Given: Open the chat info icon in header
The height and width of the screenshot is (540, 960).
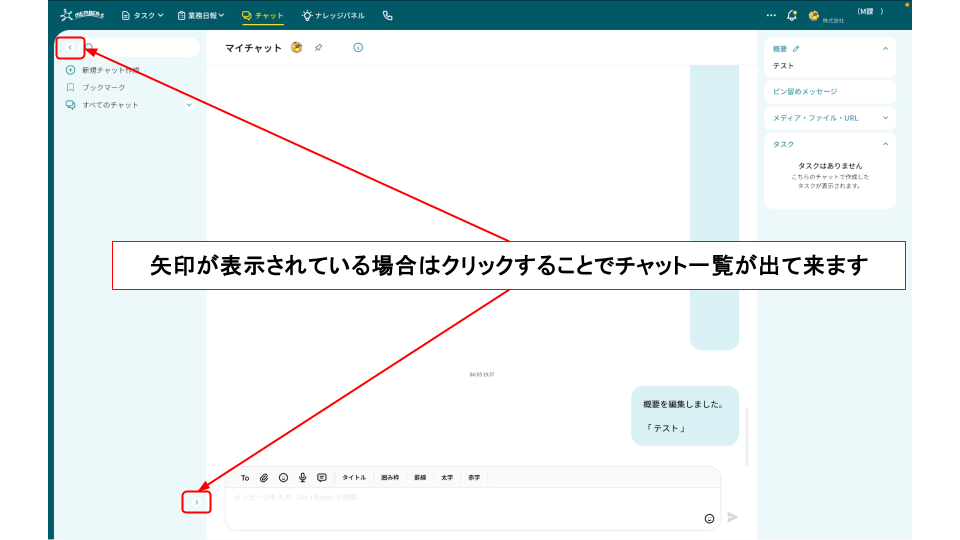Looking at the screenshot, I should coord(358,47).
